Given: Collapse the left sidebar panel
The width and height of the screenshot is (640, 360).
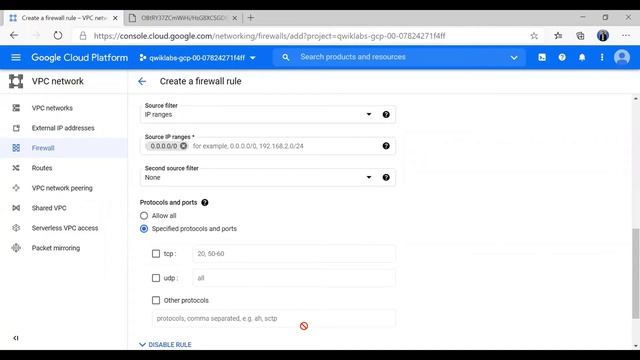Looking at the screenshot, I should pyautogui.click(x=16, y=338).
